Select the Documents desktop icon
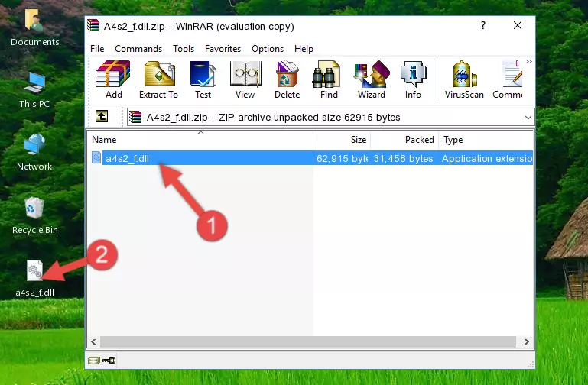Screen dimensions: 588x385 (34, 27)
